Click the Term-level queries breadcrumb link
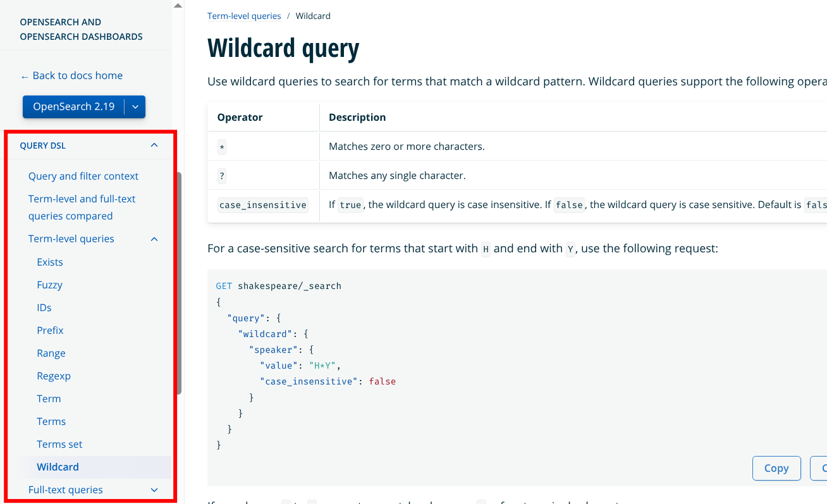The image size is (827, 504). tap(244, 16)
